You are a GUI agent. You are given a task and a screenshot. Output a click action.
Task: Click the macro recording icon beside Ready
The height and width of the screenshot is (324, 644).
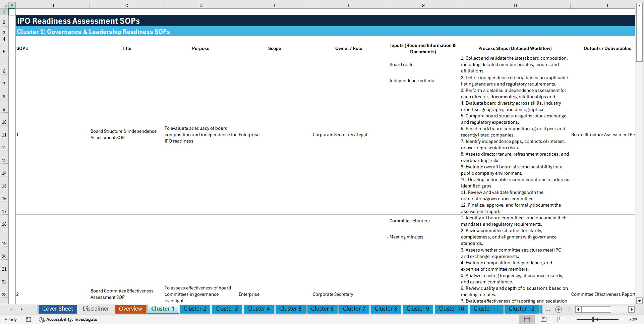click(x=28, y=319)
